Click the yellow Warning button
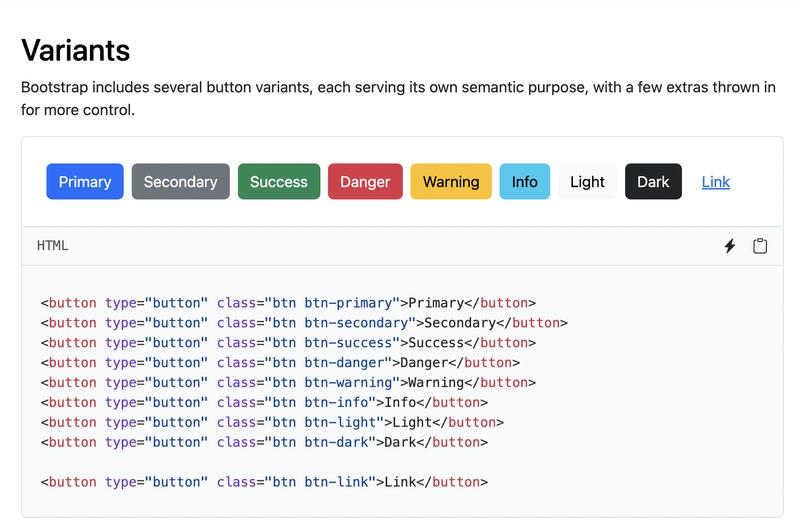This screenshot has height=523, width=800. point(451,182)
